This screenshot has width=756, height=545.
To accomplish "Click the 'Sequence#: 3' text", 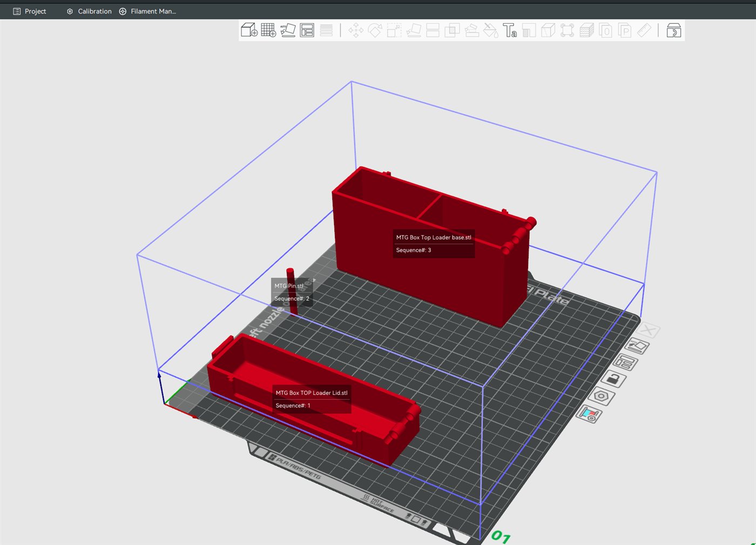I will (414, 250).
